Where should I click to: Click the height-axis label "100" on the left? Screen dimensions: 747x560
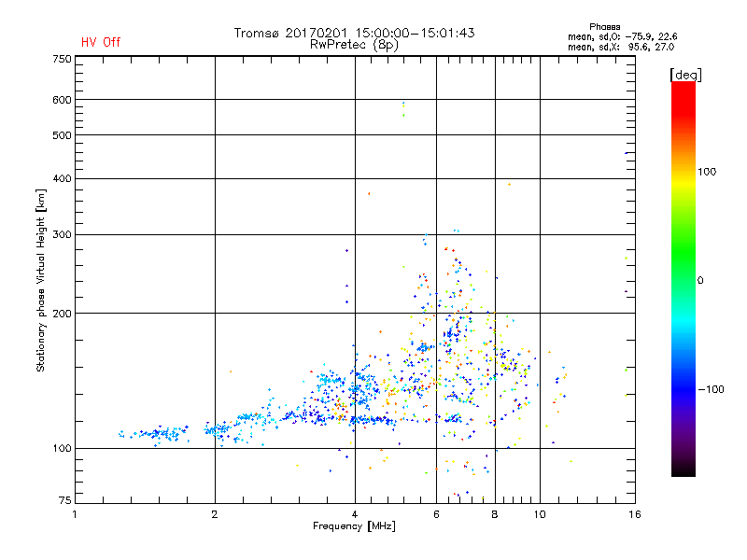point(62,448)
